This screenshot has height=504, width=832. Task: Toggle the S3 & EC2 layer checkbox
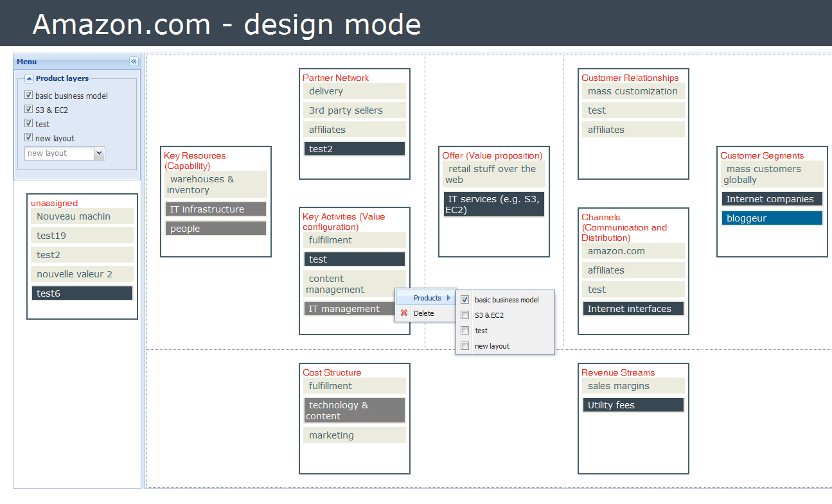click(x=28, y=110)
